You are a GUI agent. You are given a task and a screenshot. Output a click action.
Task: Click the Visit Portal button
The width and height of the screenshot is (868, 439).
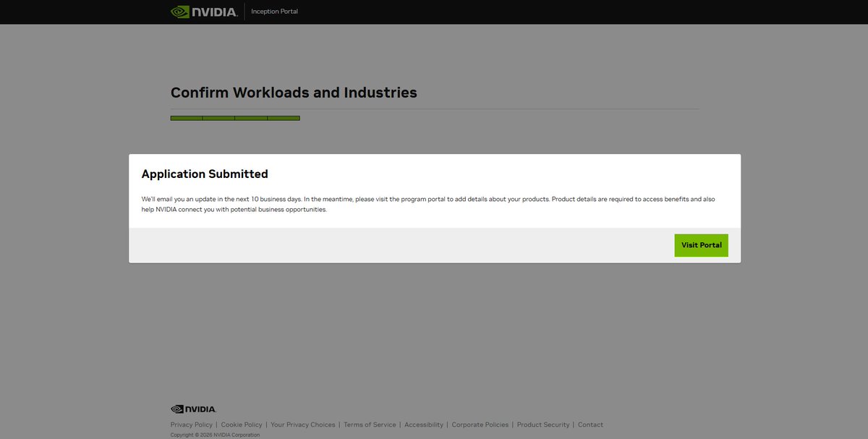[x=701, y=245]
